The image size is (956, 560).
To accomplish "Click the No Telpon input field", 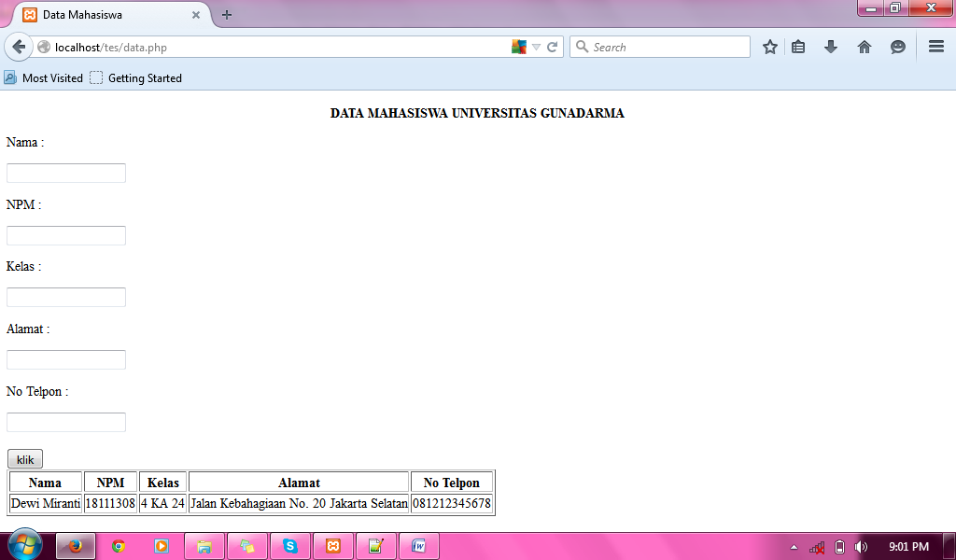I will [x=66, y=422].
